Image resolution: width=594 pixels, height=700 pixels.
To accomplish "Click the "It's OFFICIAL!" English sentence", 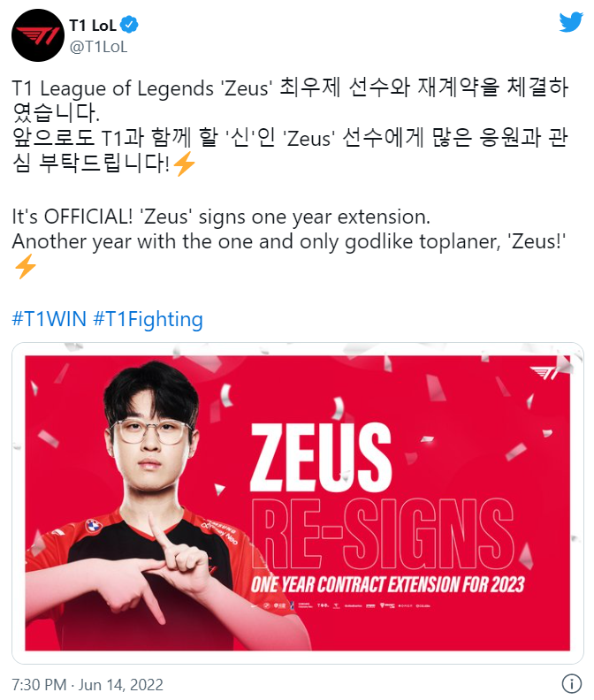I will [x=221, y=217].
